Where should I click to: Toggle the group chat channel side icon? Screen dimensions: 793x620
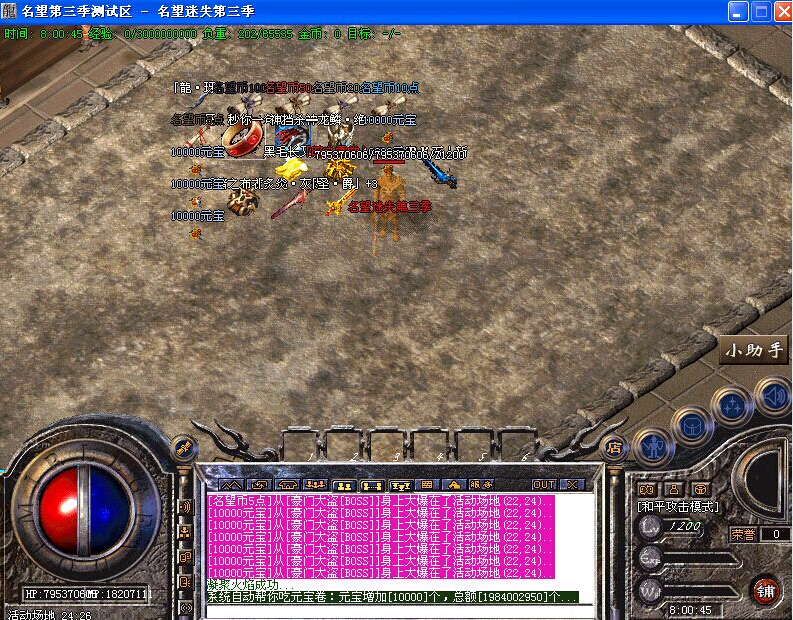185,532
